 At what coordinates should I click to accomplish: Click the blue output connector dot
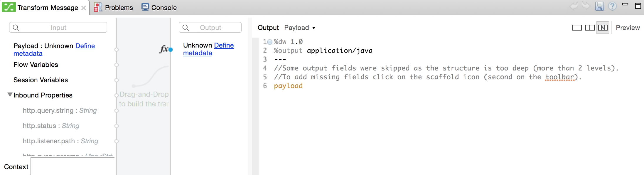tap(171, 50)
